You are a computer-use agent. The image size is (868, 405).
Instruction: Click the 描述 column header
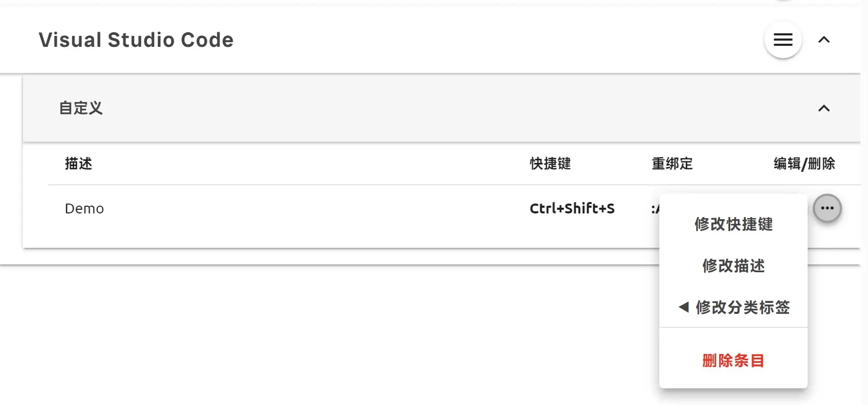click(x=79, y=163)
